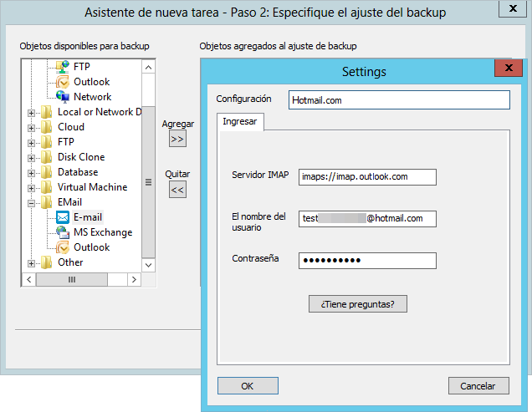Expand the Cloud tree node

coord(31,128)
